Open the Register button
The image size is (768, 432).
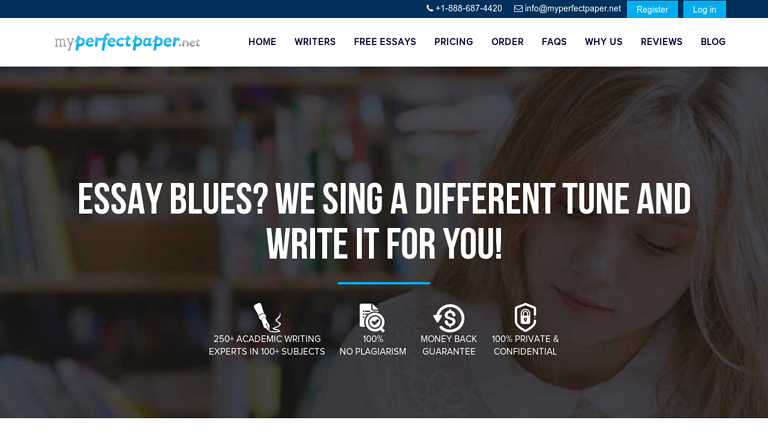652,9
